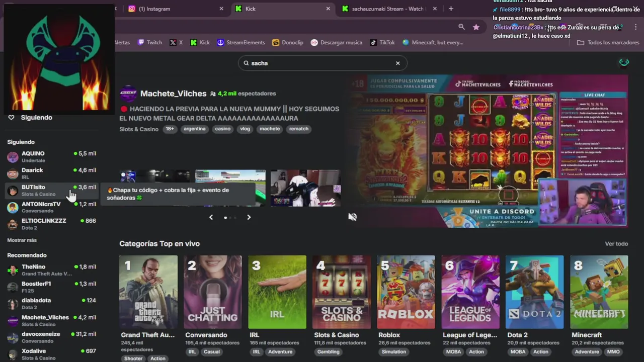
Task: Open AQUINO channel in sidebar
Action: click(52, 157)
